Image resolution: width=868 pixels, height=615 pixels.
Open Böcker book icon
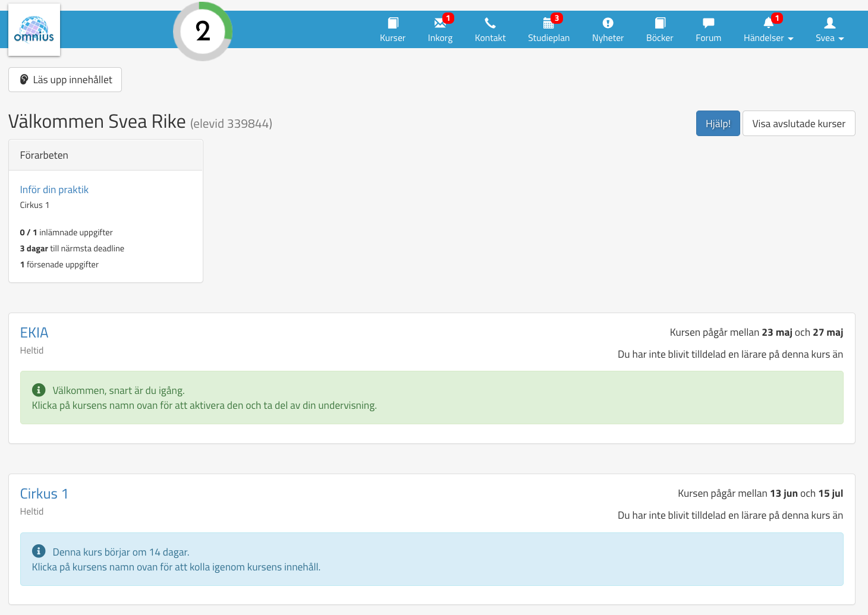[x=659, y=24]
